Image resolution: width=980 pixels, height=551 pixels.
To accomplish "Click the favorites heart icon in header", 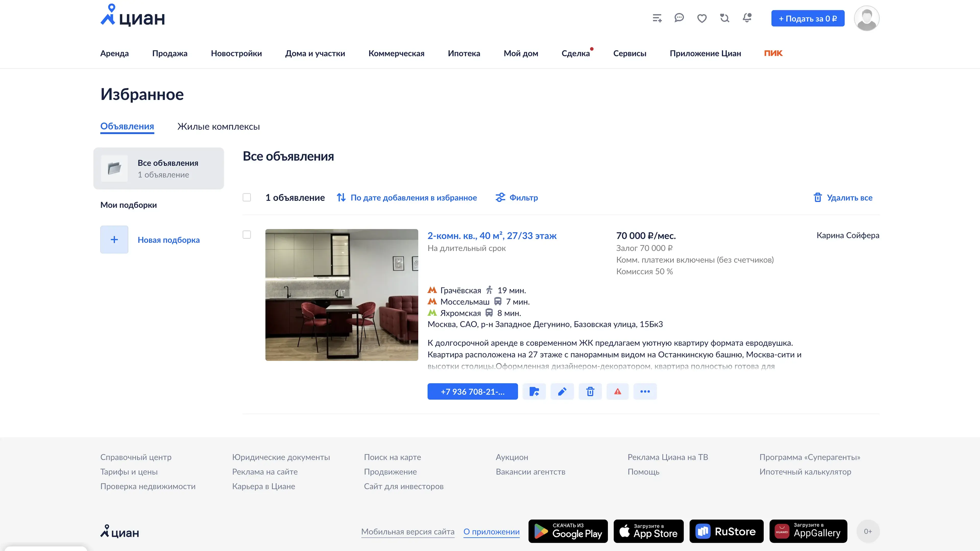I will (x=702, y=18).
